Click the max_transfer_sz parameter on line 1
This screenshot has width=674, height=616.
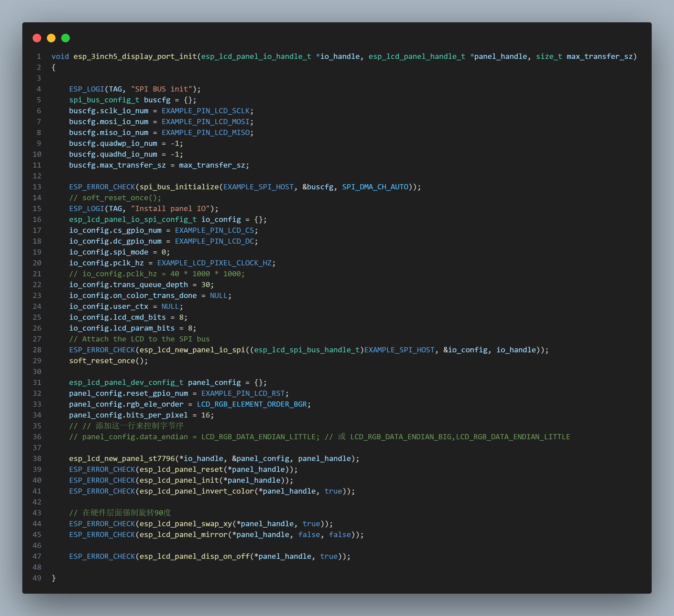pos(599,57)
